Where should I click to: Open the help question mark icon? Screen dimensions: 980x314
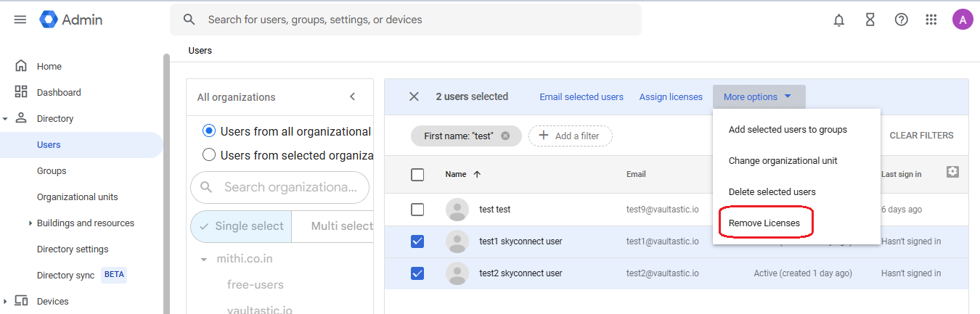pyautogui.click(x=901, y=20)
